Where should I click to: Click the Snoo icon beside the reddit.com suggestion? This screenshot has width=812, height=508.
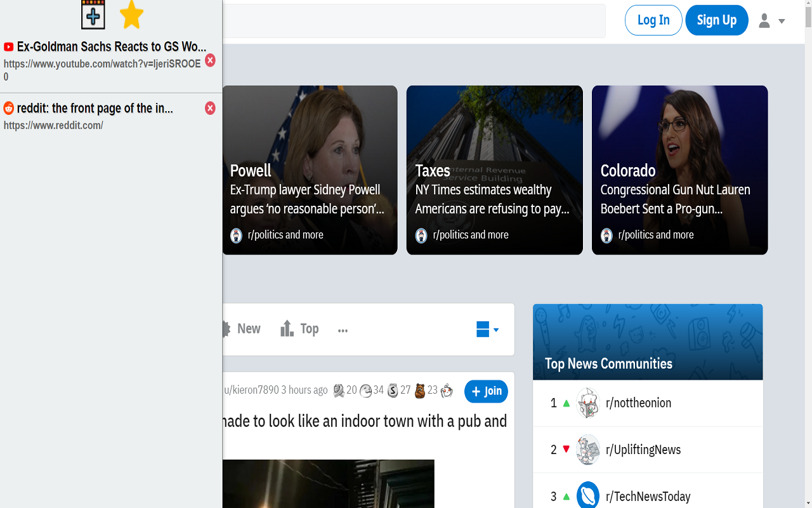tap(8, 108)
